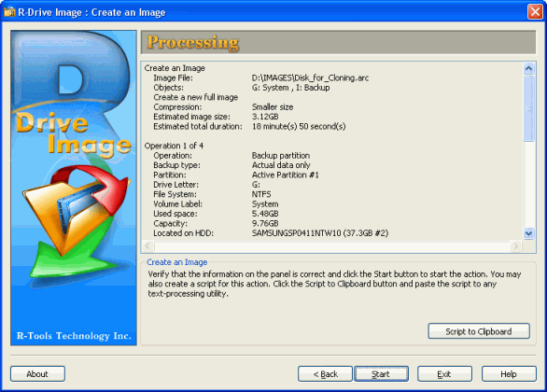The image size is (547, 392).
Task: Click the estimated image size 3.12GB
Action: coord(265,117)
